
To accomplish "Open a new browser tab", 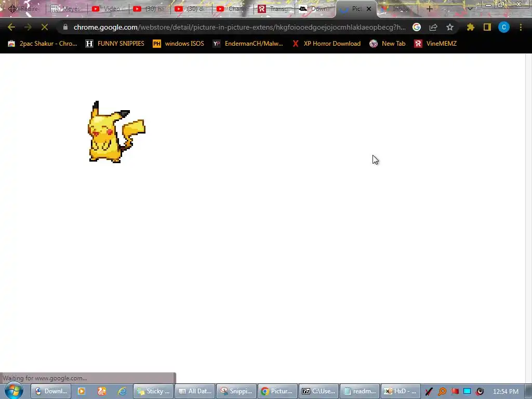I will (430, 9).
